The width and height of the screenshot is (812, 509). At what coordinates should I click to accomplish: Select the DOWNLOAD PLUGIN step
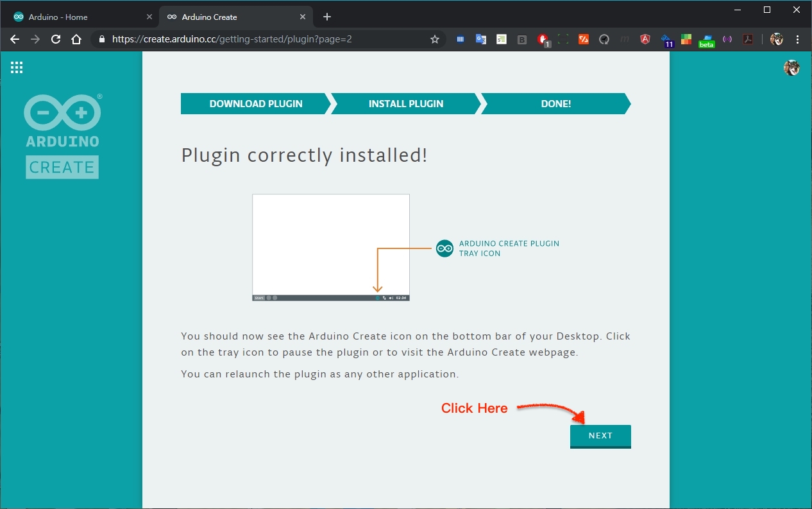pos(255,103)
